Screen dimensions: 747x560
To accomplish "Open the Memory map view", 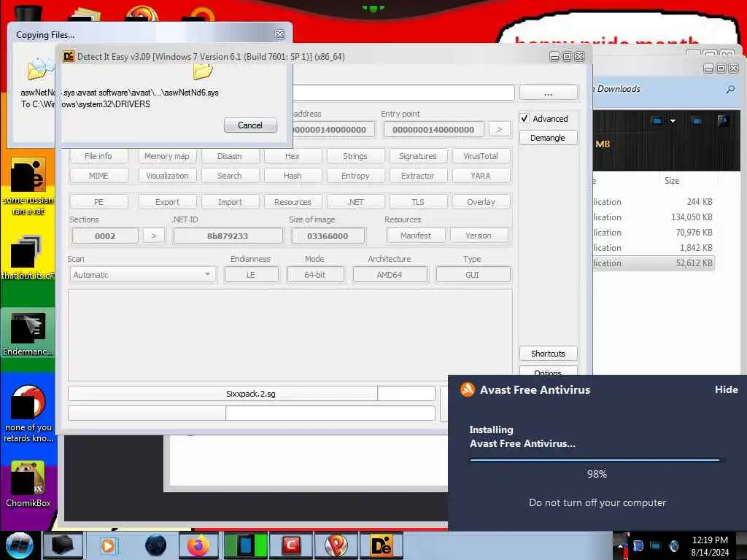I will click(x=167, y=156).
